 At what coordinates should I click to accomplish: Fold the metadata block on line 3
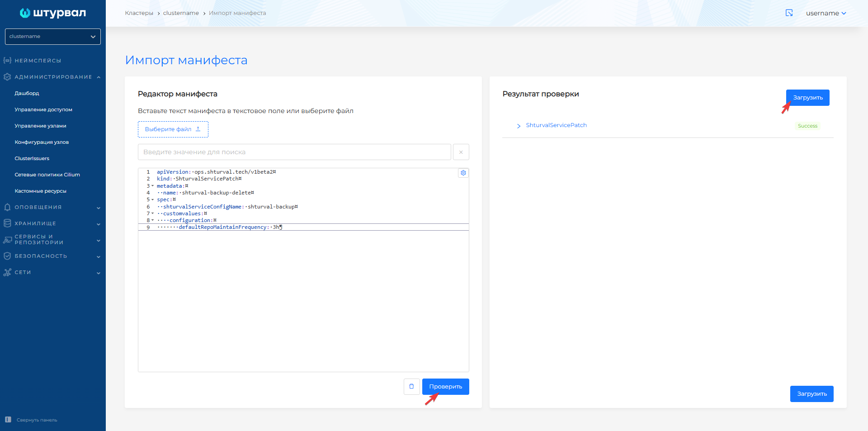click(152, 186)
